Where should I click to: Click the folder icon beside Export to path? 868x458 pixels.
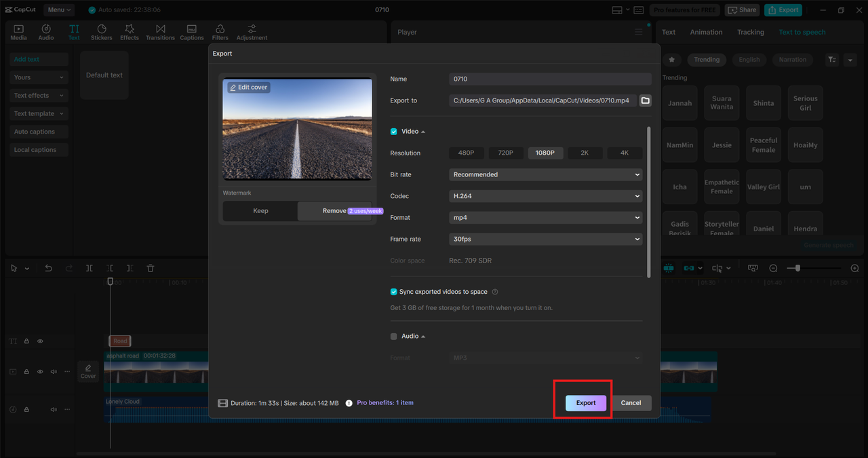(645, 100)
